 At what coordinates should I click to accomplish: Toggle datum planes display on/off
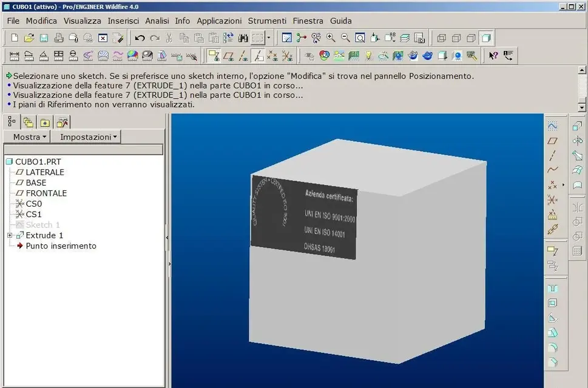click(228, 56)
